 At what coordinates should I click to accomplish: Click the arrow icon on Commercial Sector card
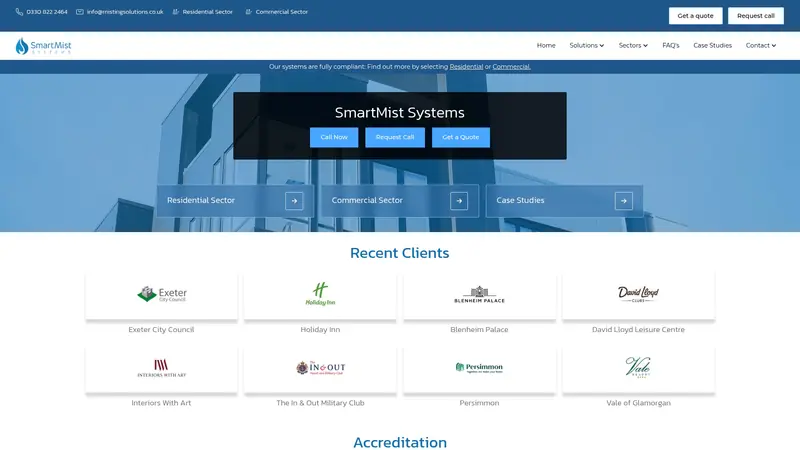pyautogui.click(x=459, y=201)
